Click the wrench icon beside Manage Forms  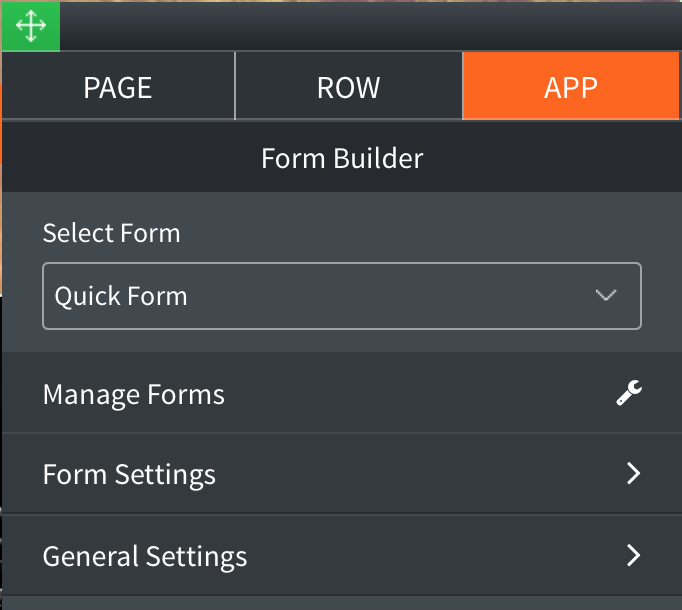pos(629,393)
